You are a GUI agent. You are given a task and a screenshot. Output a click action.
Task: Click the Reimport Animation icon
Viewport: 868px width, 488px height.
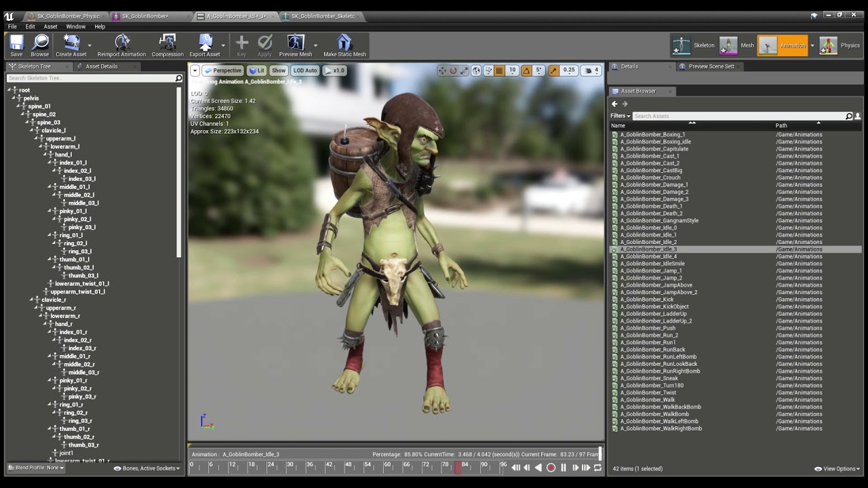click(122, 46)
